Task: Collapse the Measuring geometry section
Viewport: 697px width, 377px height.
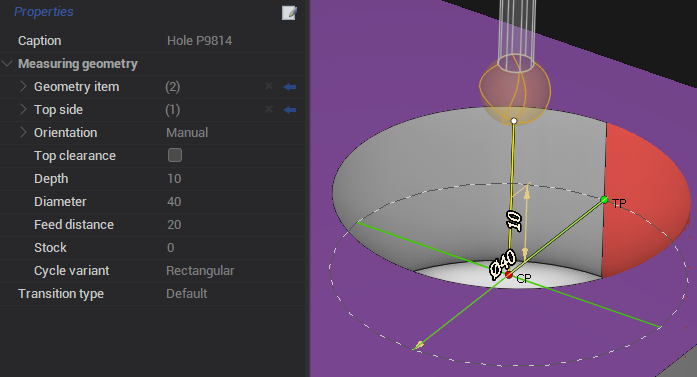Action: [7, 64]
